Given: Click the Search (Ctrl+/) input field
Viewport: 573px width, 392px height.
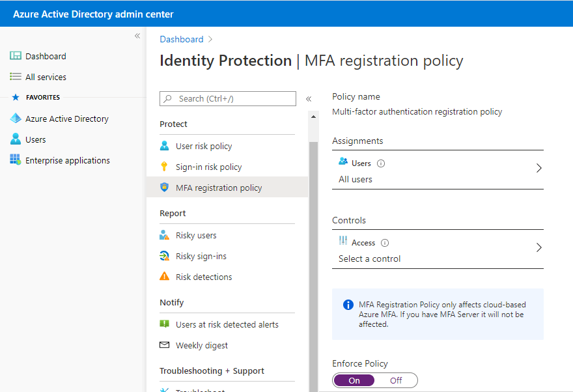Looking at the screenshot, I should point(228,98).
